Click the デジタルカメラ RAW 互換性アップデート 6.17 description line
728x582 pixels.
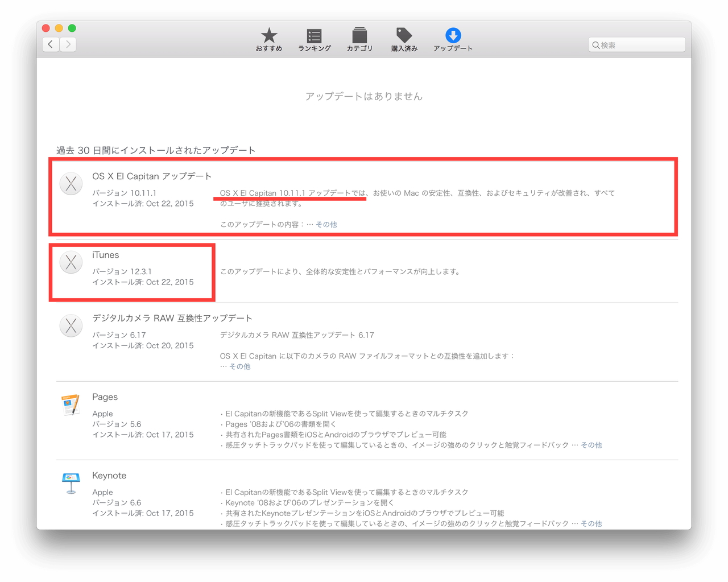(297, 335)
